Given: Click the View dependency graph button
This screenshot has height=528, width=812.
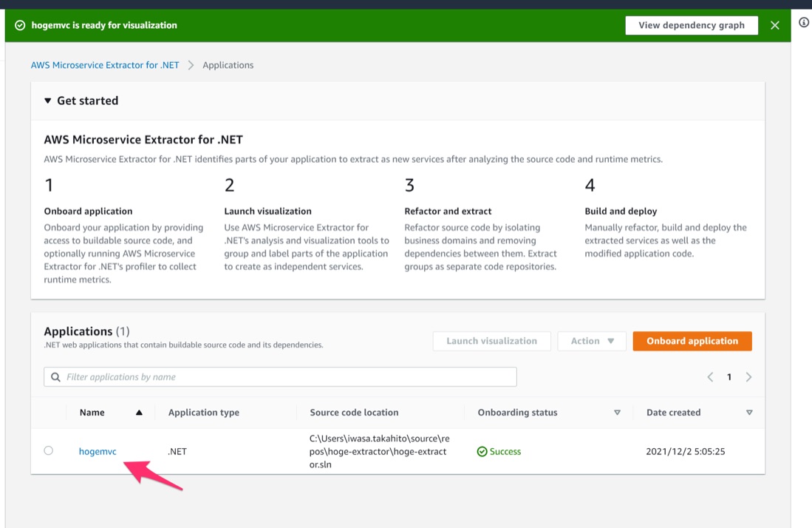Looking at the screenshot, I should [692, 25].
